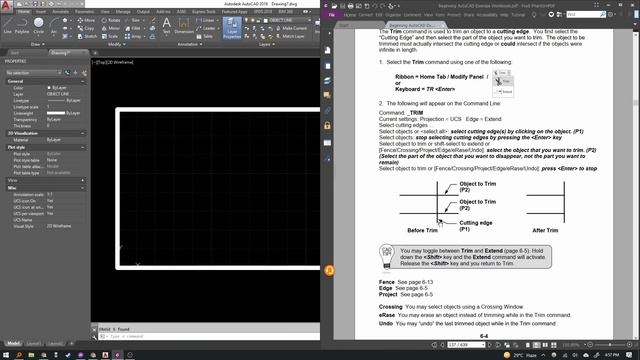Select the Line tool in AutoCAD
640x360 pixels.
tap(7, 25)
